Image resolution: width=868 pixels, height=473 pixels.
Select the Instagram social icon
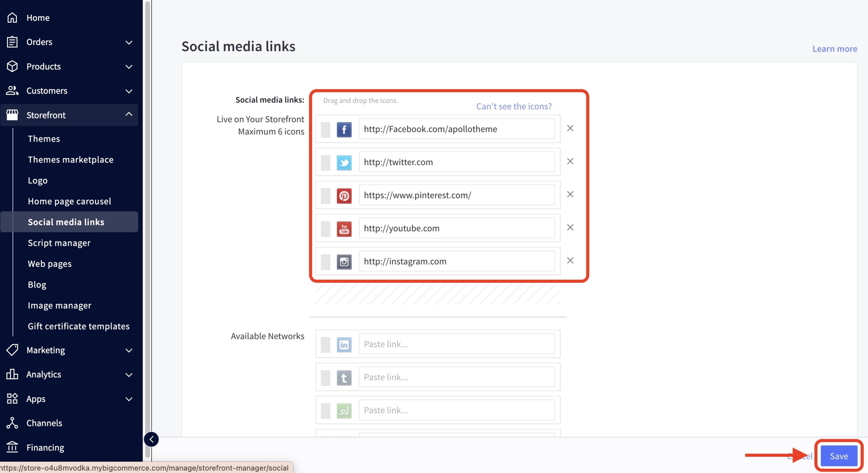pos(344,261)
